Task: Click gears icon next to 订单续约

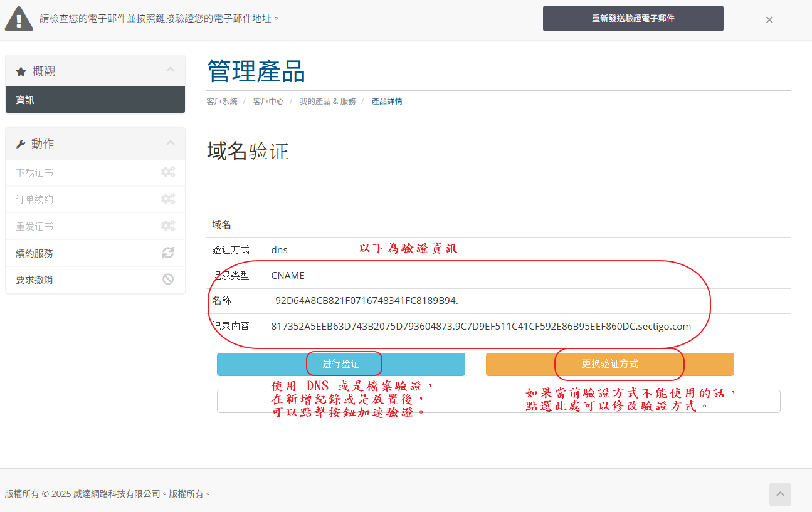Action: coord(167,199)
